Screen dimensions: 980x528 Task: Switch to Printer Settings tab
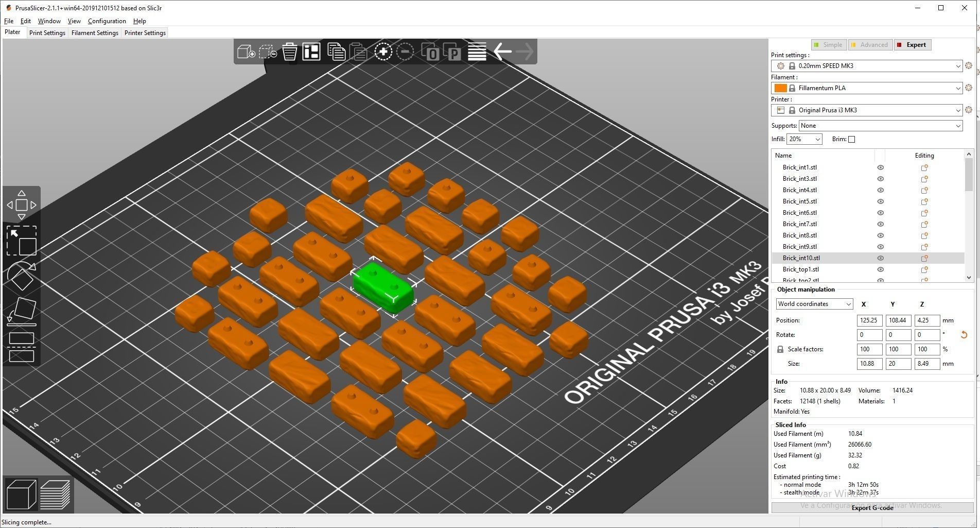click(x=145, y=32)
